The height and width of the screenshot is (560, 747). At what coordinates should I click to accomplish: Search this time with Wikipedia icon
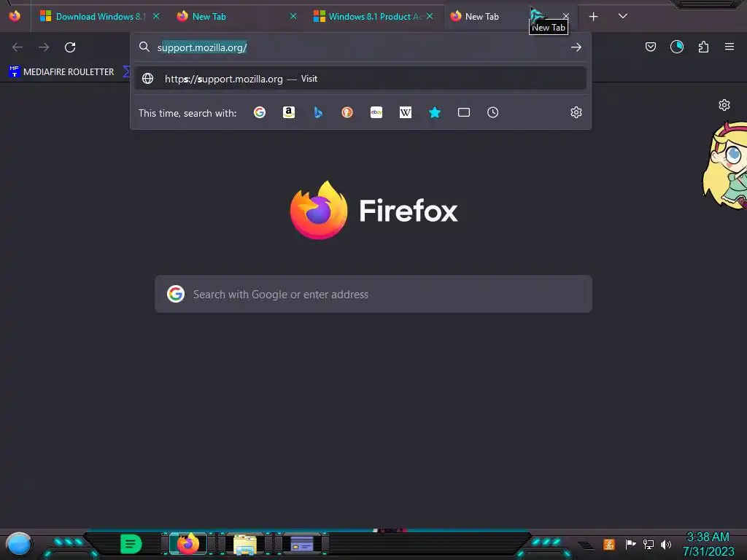point(406,112)
